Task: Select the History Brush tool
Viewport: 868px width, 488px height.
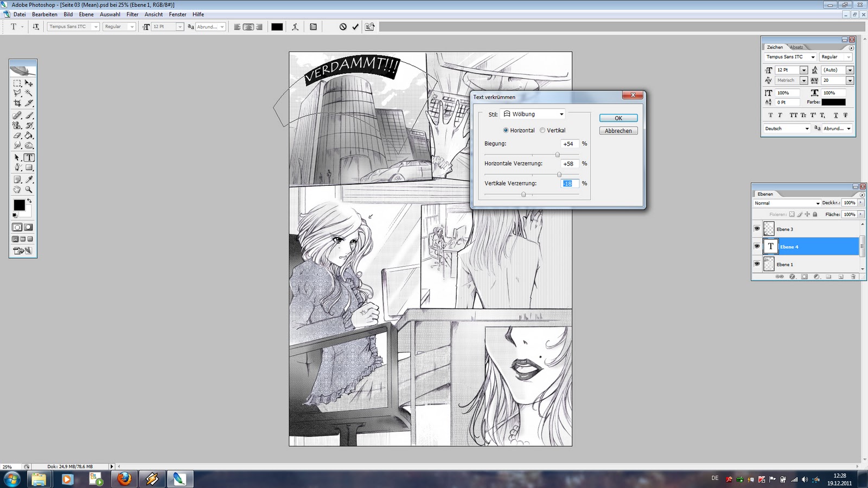Action: pos(29,125)
